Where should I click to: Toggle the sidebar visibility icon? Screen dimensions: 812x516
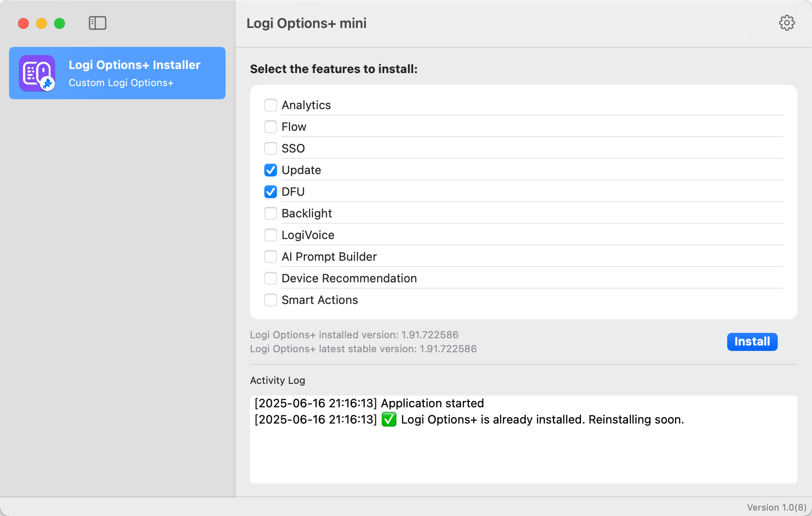pyautogui.click(x=97, y=23)
